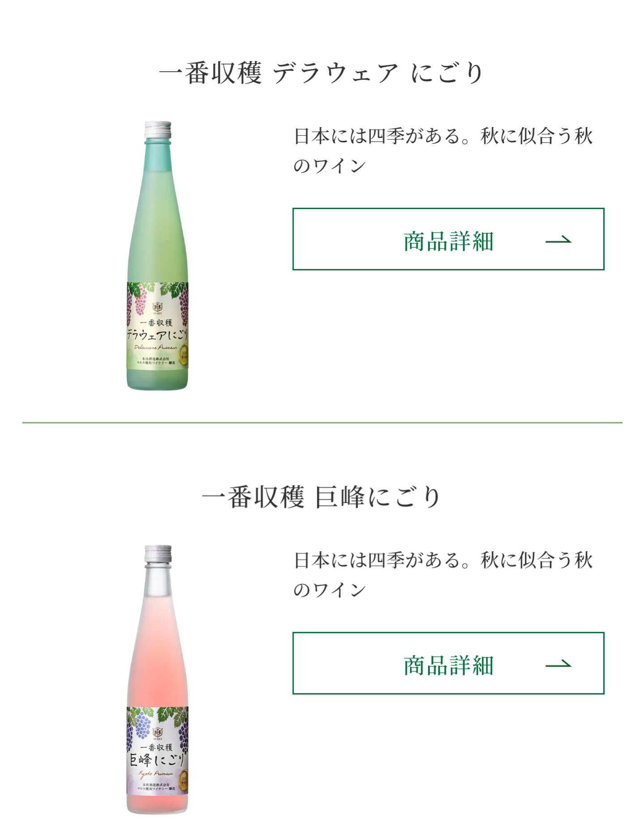The image size is (644, 840).
Task: Click the 一番収穫 巨峰にごり heading
Action: [x=322, y=497]
